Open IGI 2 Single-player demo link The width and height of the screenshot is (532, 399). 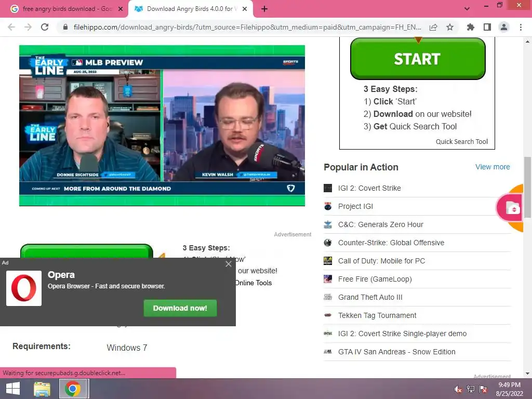point(402,334)
